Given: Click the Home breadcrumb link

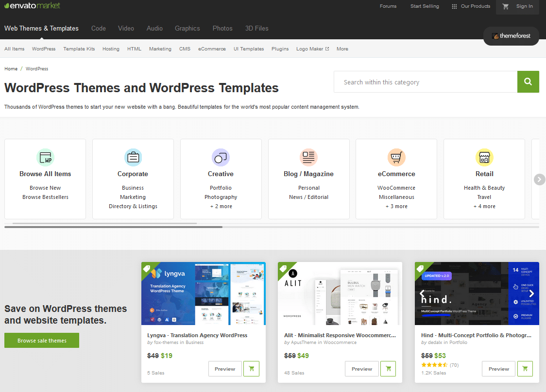Looking at the screenshot, I should coord(11,69).
